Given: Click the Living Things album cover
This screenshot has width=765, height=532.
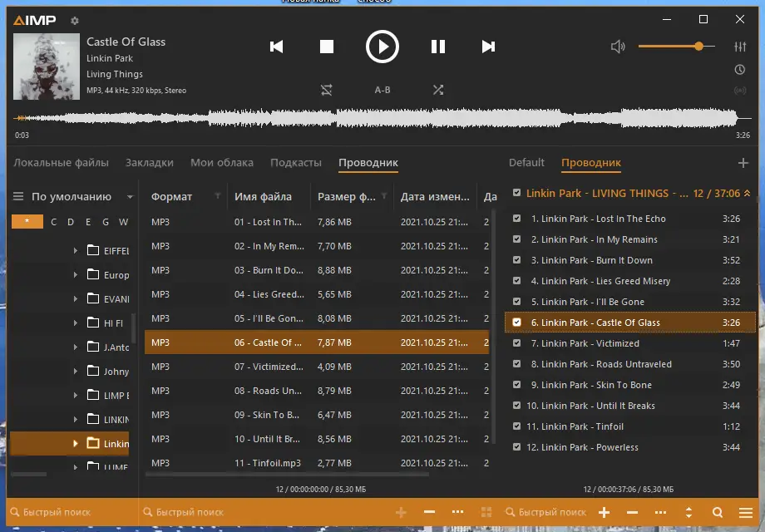Looking at the screenshot, I should (47, 66).
